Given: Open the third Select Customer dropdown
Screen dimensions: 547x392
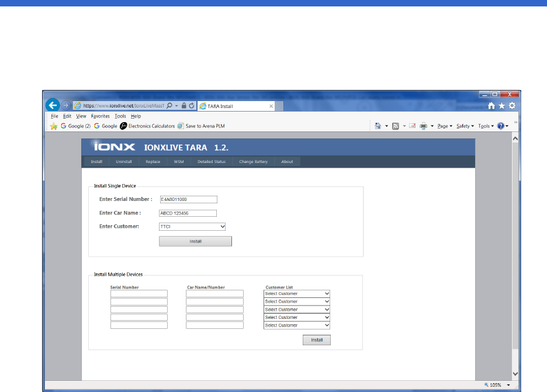Looking at the screenshot, I should click(x=297, y=310).
